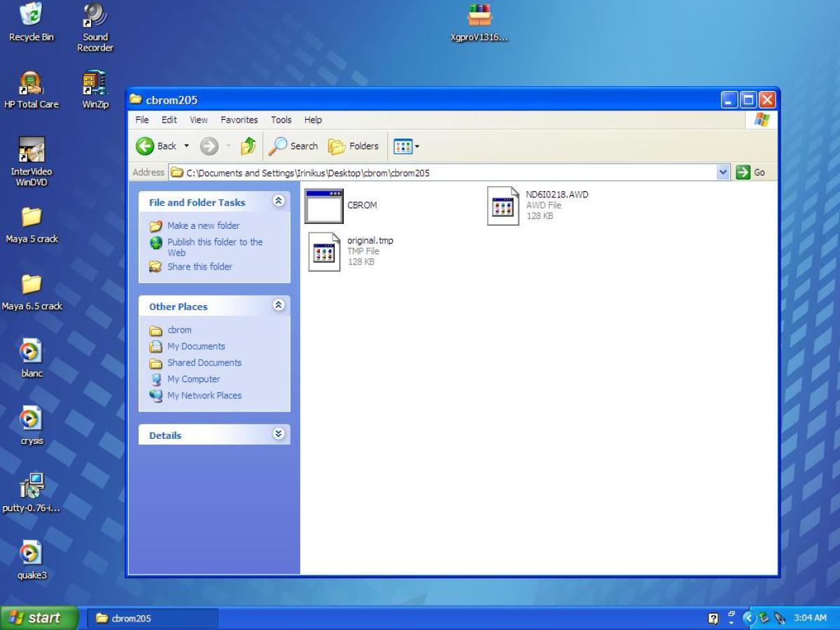Screen dimensions: 840x630
Task: Select the CBROM application file
Action: [324, 206]
